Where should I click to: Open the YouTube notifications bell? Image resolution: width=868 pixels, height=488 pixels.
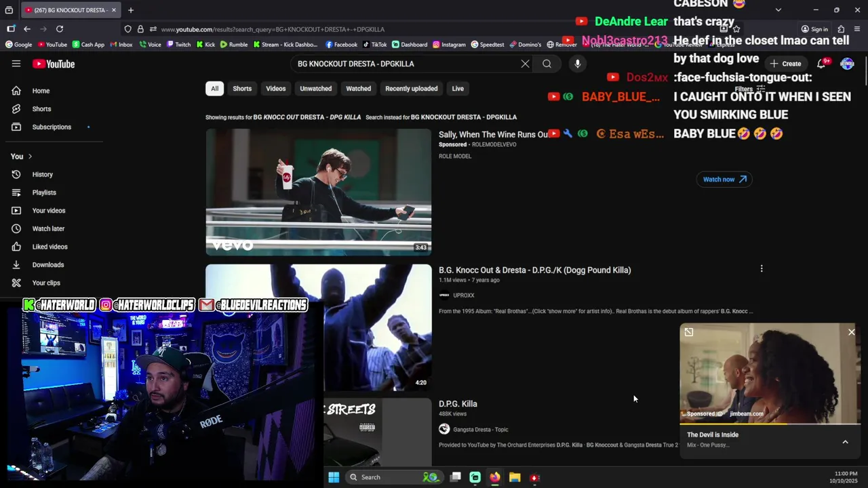click(x=821, y=64)
